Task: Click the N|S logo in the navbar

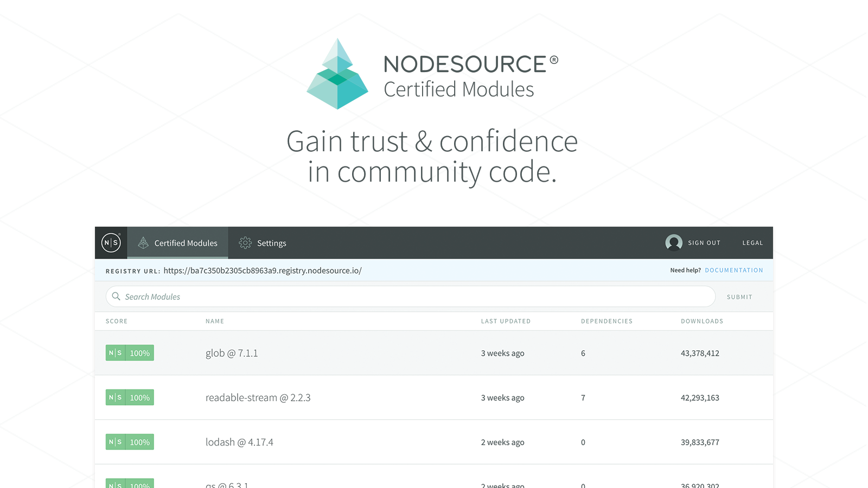Action: [x=111, y=243]
